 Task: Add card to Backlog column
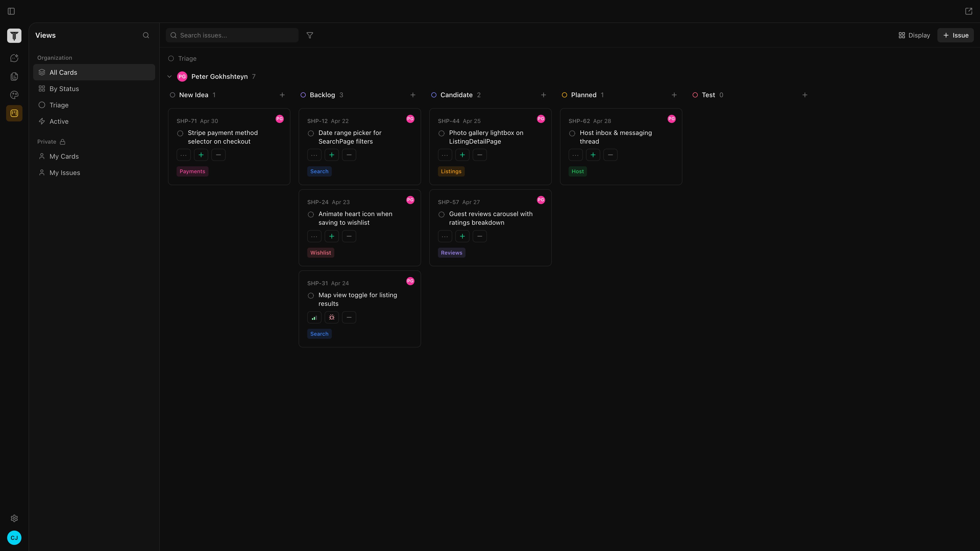click(413, 95)
